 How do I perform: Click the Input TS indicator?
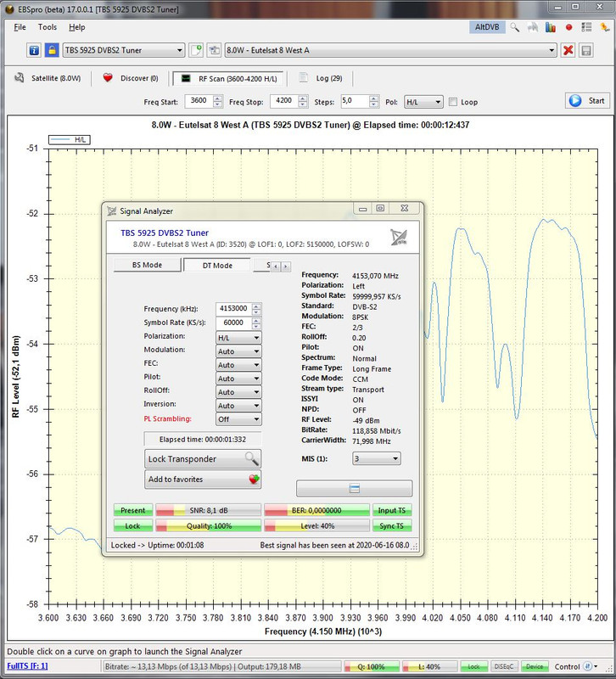click(x=392, y=510)
